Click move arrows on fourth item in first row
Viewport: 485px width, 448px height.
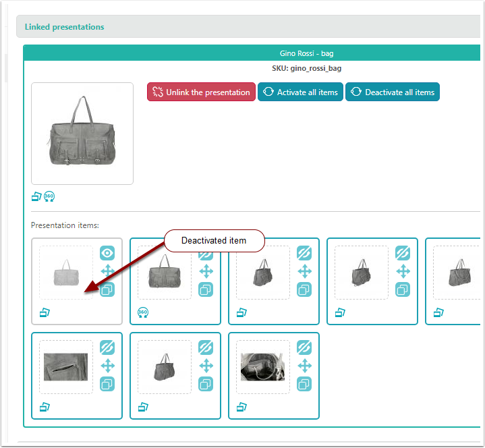tap(403, 271)
